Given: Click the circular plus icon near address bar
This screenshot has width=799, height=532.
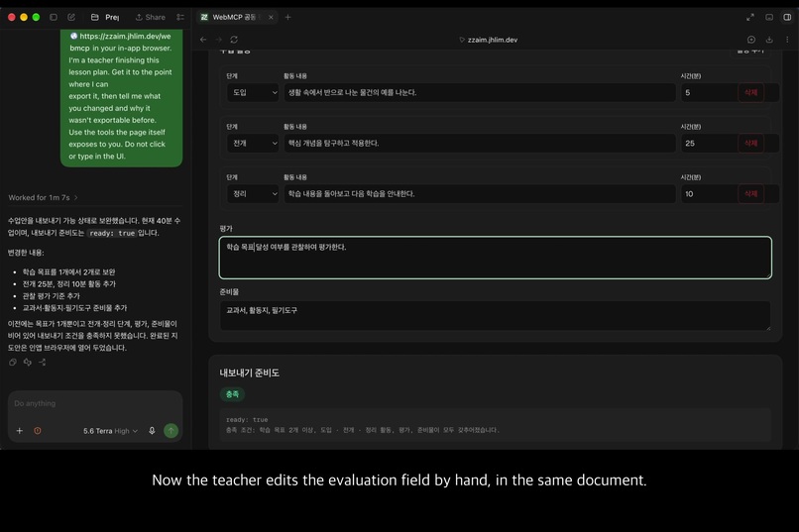Looking at the screenshot, I should tap(751, 40).
